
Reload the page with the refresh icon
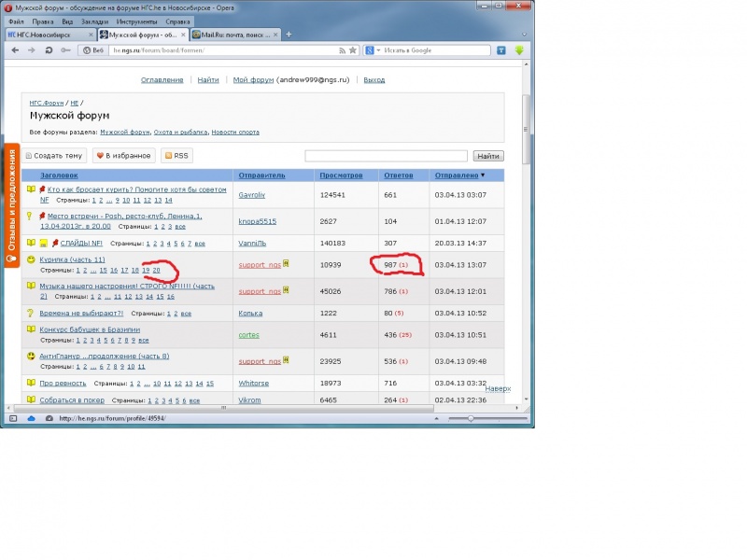48,50
